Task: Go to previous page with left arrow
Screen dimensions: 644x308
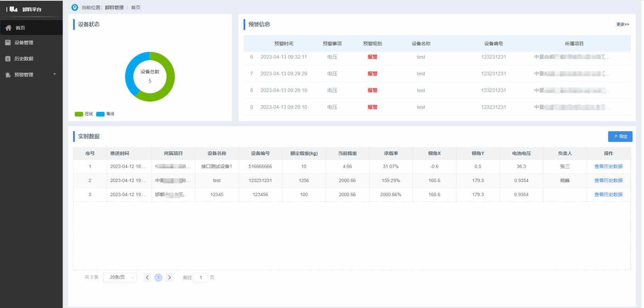Action: pos(147,278)
